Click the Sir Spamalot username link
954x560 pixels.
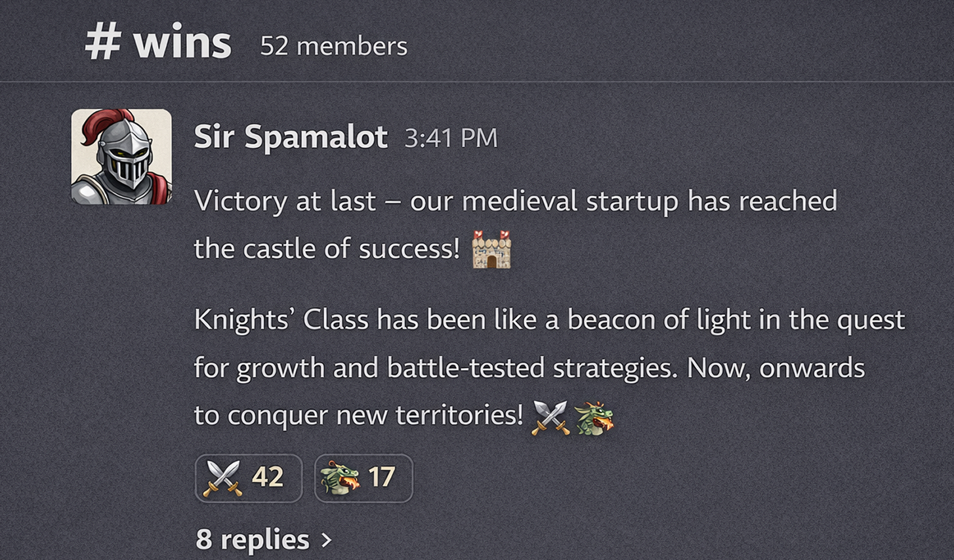290,138
